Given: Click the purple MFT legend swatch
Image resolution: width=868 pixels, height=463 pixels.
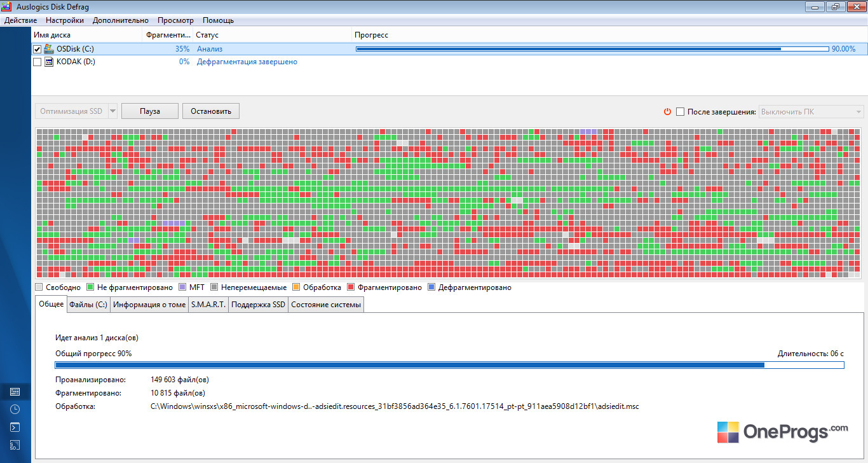Looking at the screenshot, I should point(183,287).
